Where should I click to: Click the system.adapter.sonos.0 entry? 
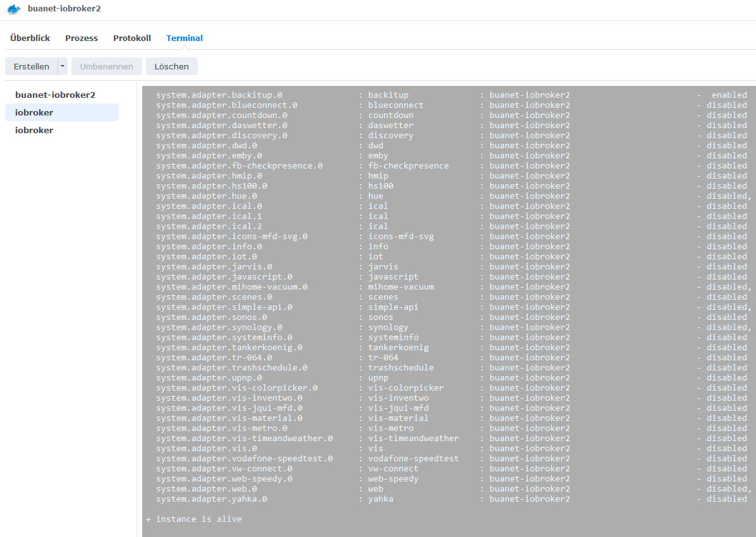tap(212, 317)
